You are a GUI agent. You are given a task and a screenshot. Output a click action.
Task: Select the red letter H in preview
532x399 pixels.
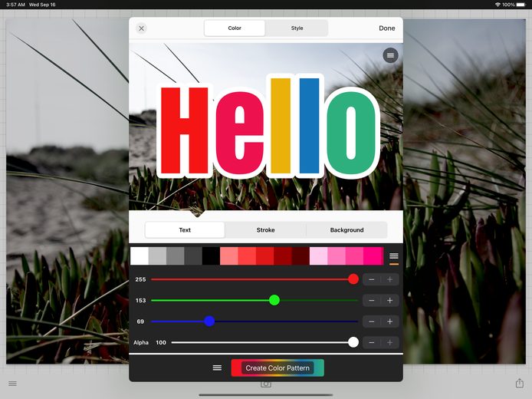pyautogui.click(x=184, y=130)
